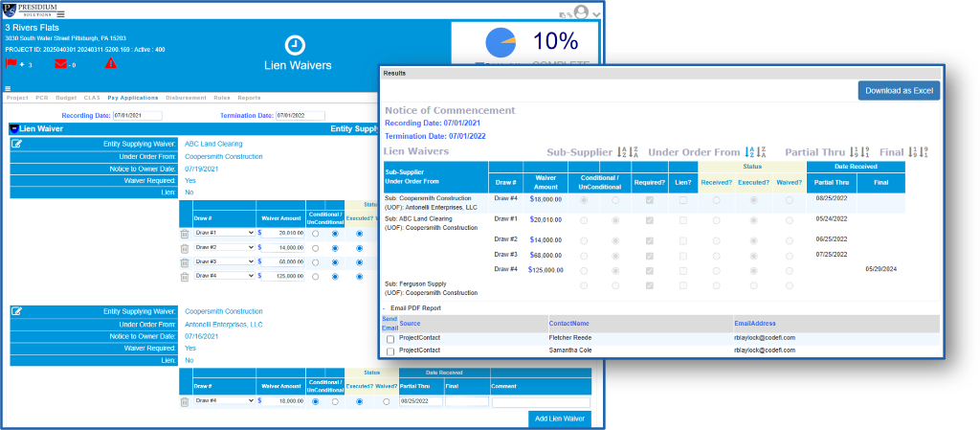
Task: Open the user profile icon at top right
Action: (580, 12)
